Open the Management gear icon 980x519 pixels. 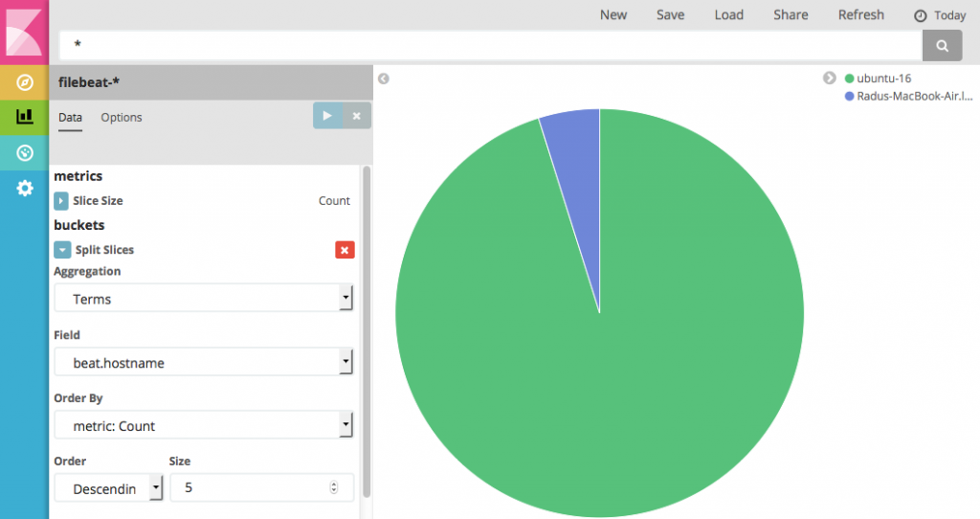(x=25, y=189)
